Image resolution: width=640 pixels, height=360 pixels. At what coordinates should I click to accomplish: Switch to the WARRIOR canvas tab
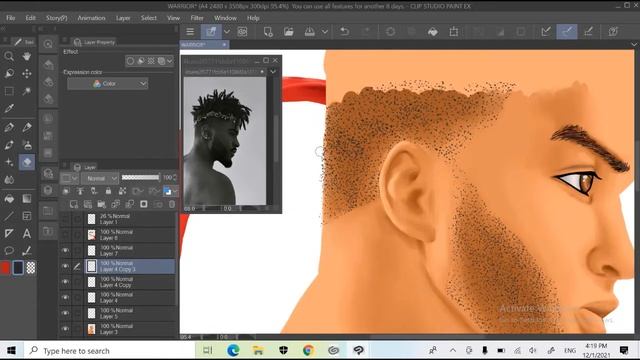click(x=204, y=44)
